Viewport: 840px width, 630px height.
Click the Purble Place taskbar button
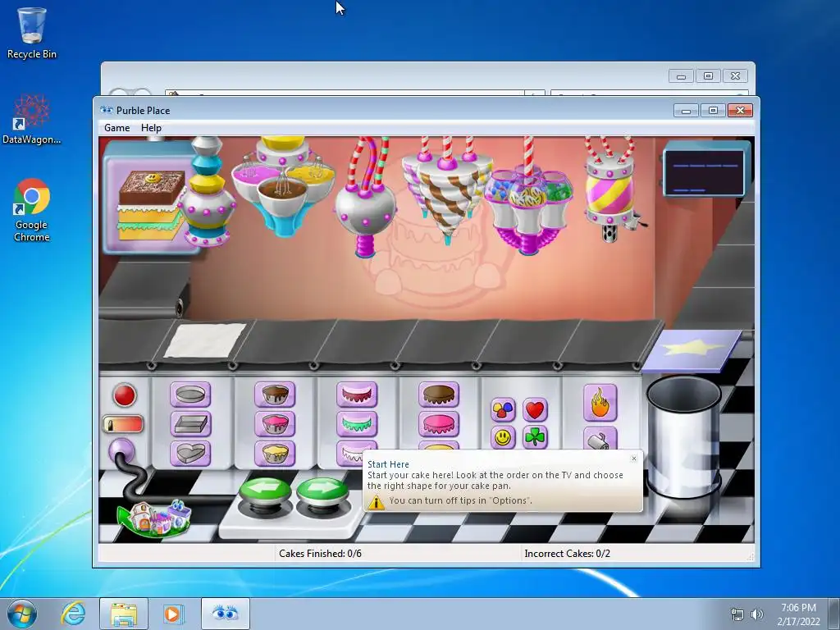(x=225, y=614)
